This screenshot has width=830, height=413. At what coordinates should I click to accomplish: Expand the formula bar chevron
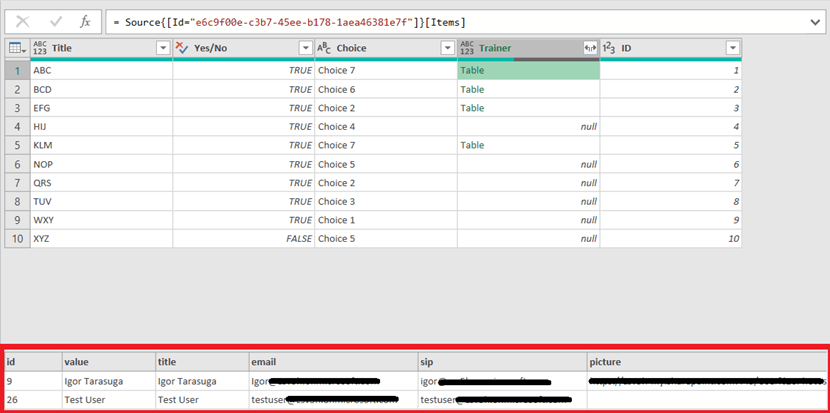[x=815, y=22]
